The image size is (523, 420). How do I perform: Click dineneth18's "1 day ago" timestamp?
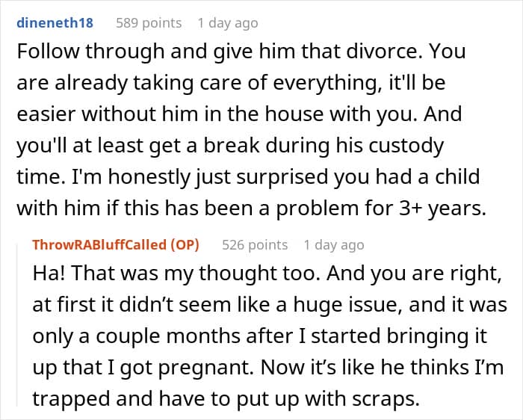(x=228, y=22)
